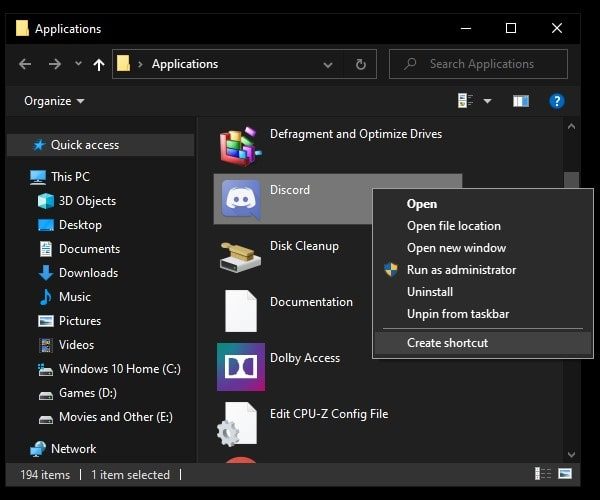Go up one folder level
Image resolution: width=600 pixels, height=500 pixels.
(x=99, y=64)
